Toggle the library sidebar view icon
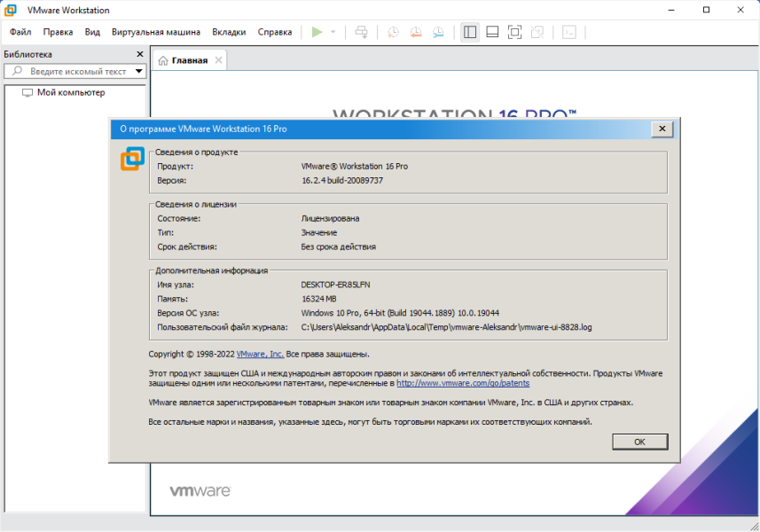Screen dimensions: 760x532 coord(470,32)
